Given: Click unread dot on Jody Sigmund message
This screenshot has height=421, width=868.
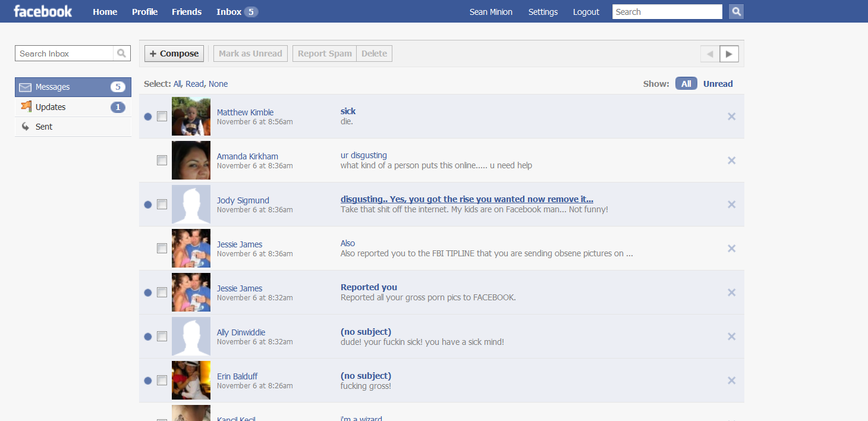Looking at the screenshot, I should (x=148, y=205).
